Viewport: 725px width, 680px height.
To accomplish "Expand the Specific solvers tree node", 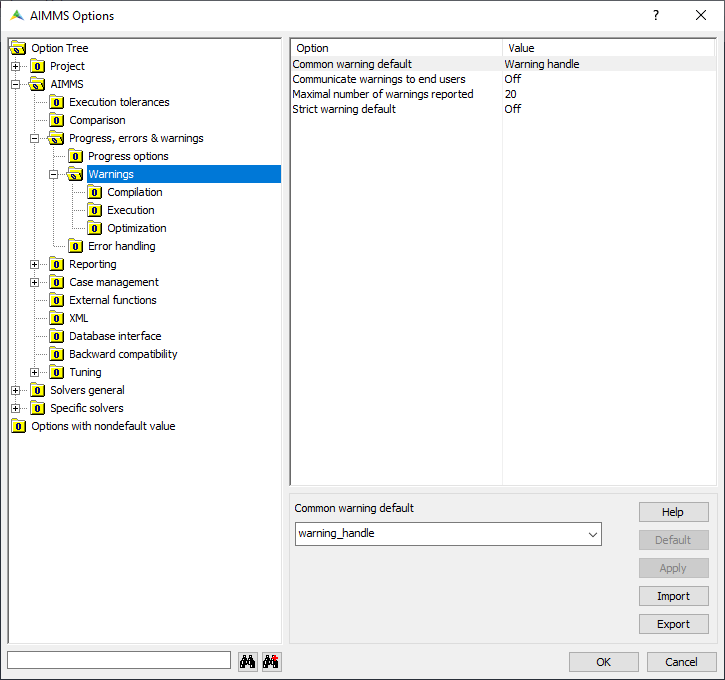I will 16,409.
